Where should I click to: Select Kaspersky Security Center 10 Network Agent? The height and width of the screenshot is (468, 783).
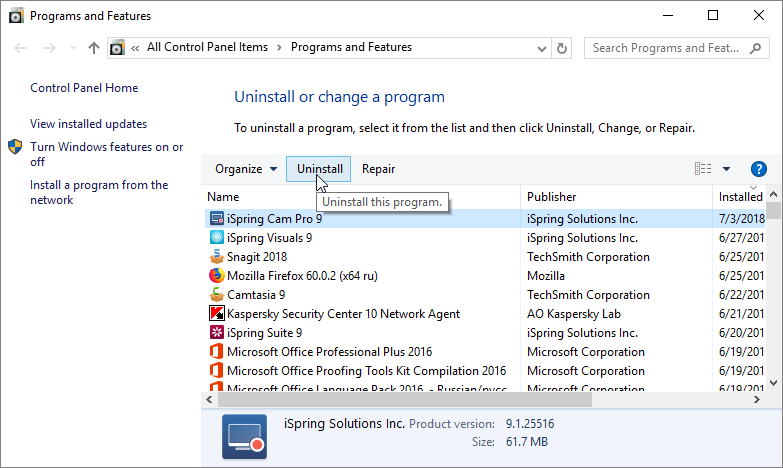(x=344, y=314)
